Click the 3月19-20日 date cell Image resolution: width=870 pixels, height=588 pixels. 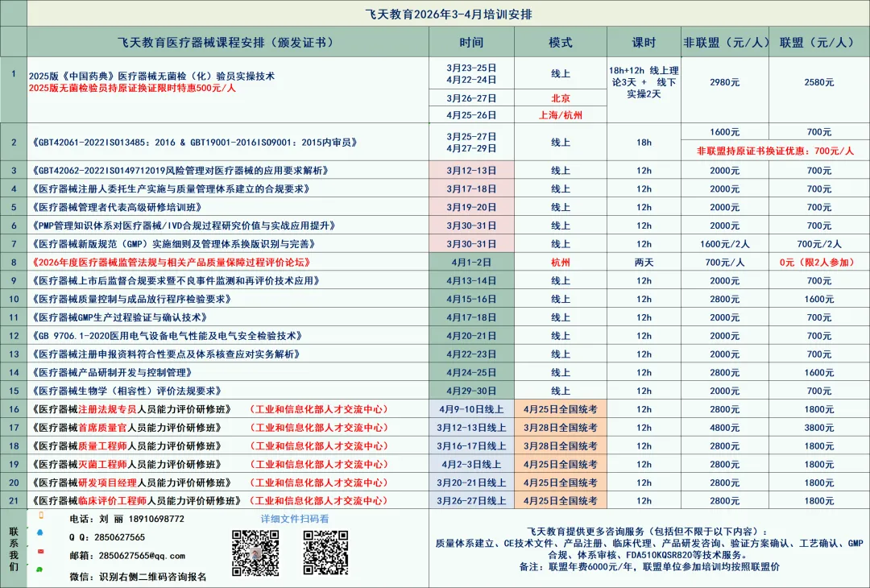point(471,208)
